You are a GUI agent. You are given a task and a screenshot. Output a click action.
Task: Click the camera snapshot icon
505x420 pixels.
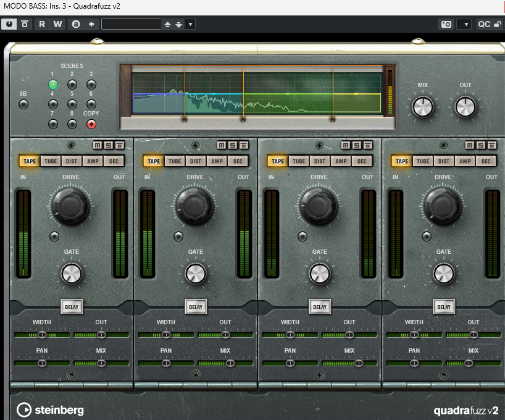(x=446, y=24)
